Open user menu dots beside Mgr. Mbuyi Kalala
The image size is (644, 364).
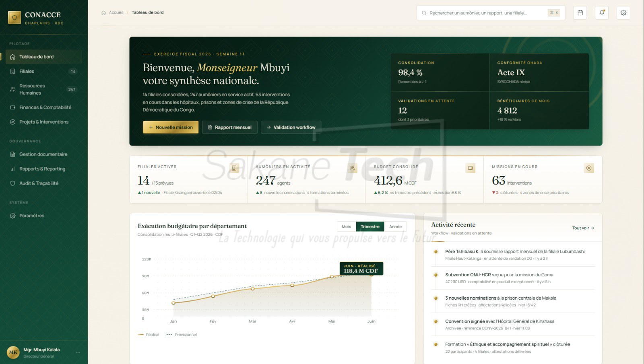[78, 352]
